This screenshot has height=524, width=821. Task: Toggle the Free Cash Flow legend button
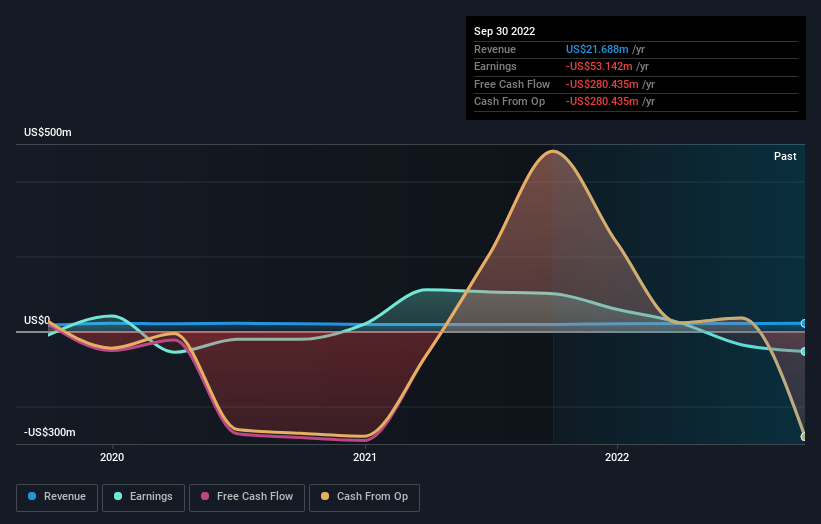point(247,497)
